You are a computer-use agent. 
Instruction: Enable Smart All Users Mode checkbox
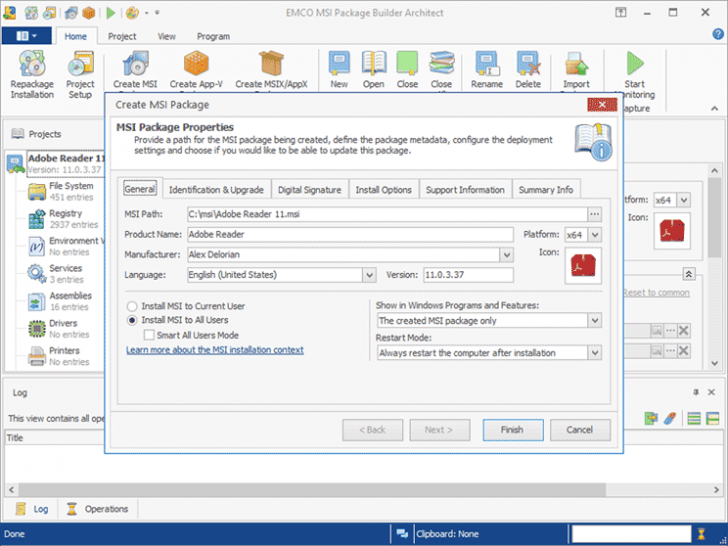point(149,335)
